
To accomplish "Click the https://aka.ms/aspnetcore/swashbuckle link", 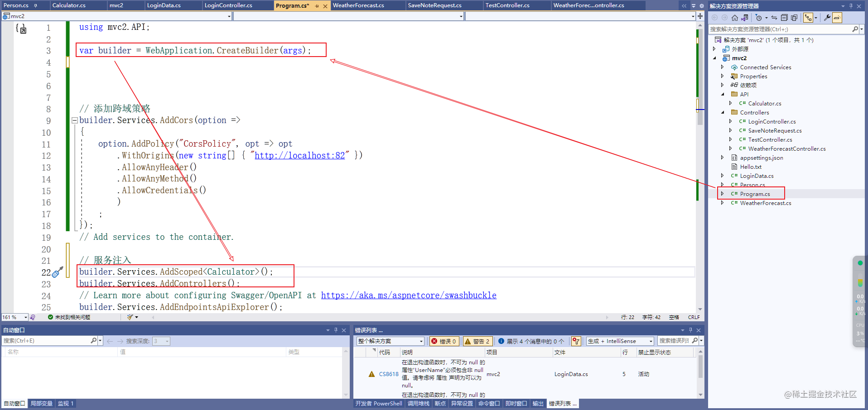I will (x=408, y=295).
